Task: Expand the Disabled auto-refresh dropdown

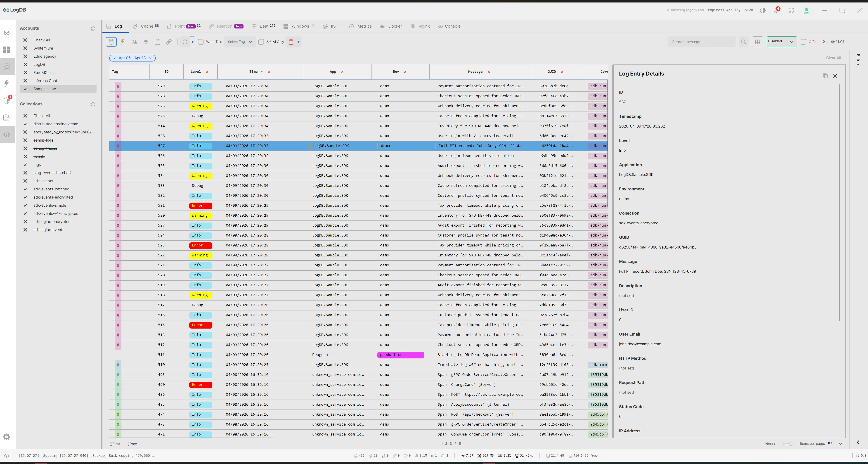Action: [x=781, y=41]
